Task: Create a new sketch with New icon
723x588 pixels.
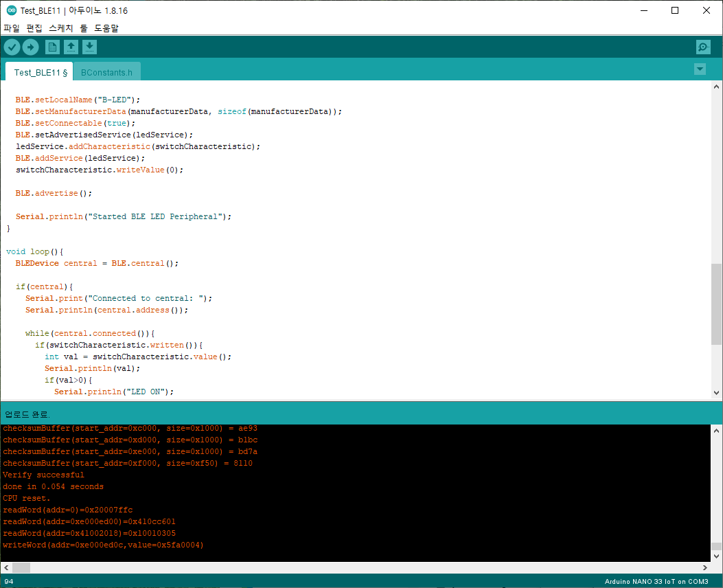Action: point(53,47)
